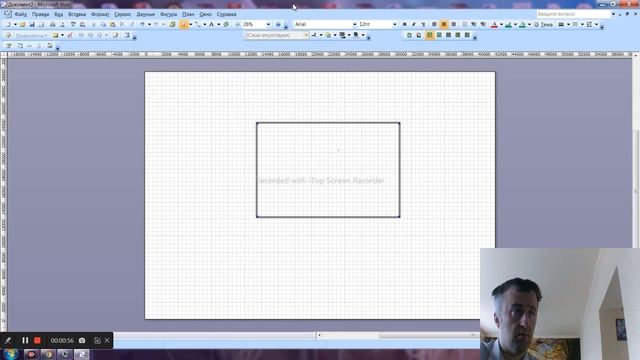Toggle Bold formatting
Image resolution: width=640 pixels, height=360 pixels.
click(404, 24)
